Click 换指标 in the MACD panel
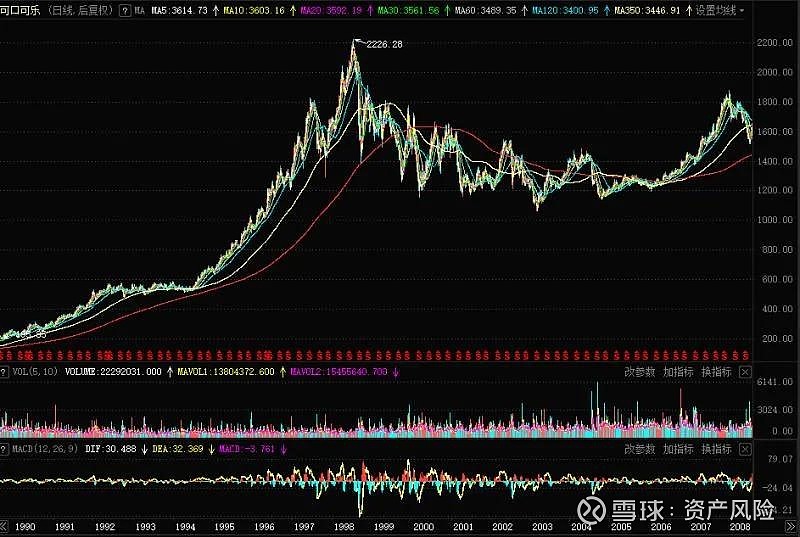 (716, 449)
